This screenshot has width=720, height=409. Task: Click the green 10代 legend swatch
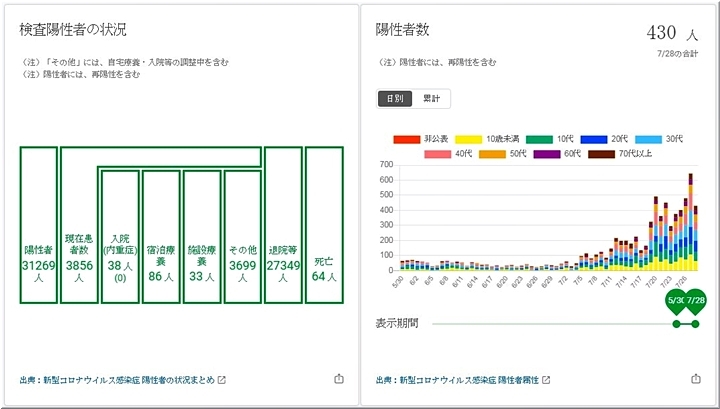tap(542, 139)
